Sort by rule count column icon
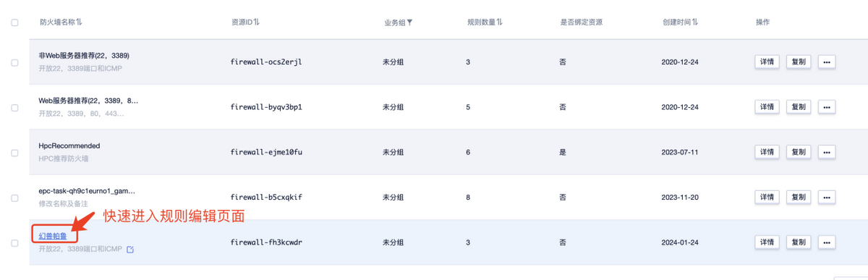The height and width of the screenshot is (280, 868). 500,22
